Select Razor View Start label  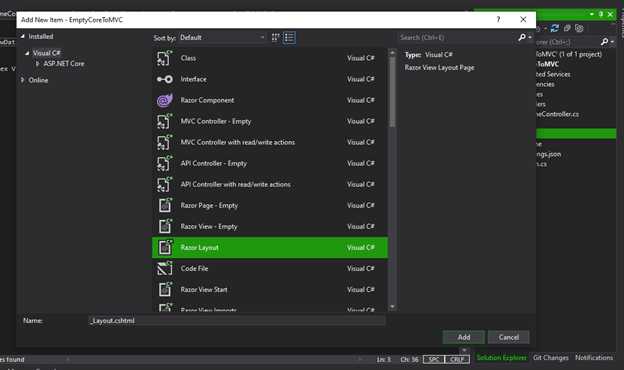204,290
